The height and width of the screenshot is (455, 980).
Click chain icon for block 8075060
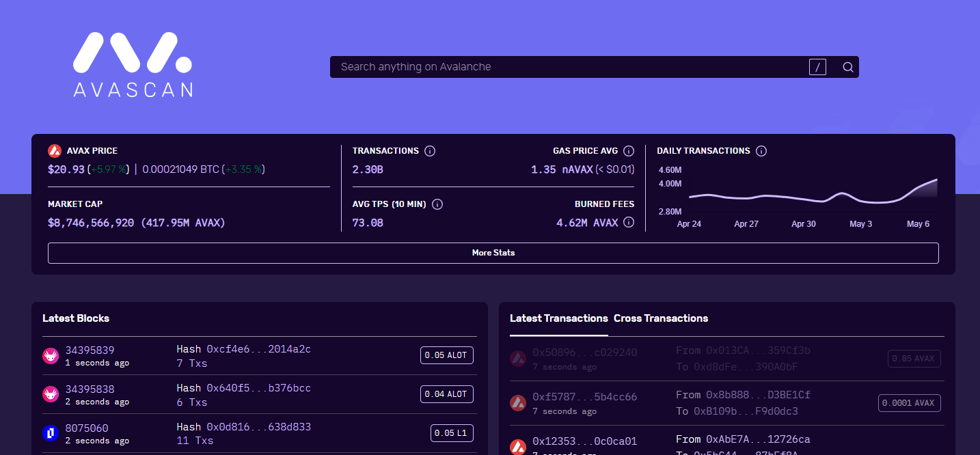[51, 432]
